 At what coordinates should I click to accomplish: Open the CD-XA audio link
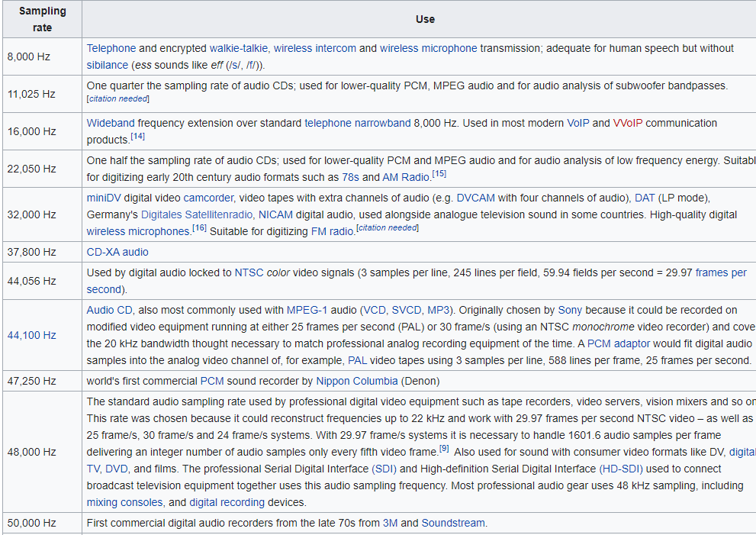pos(117,253)
